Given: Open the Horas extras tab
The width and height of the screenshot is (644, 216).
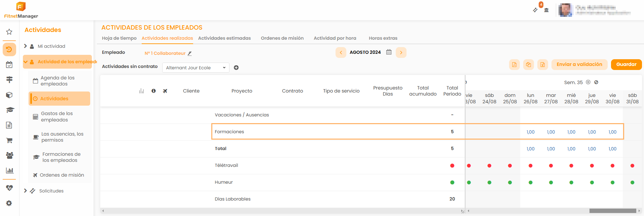Looking at the screenshot, I should [x=383, y=38].
